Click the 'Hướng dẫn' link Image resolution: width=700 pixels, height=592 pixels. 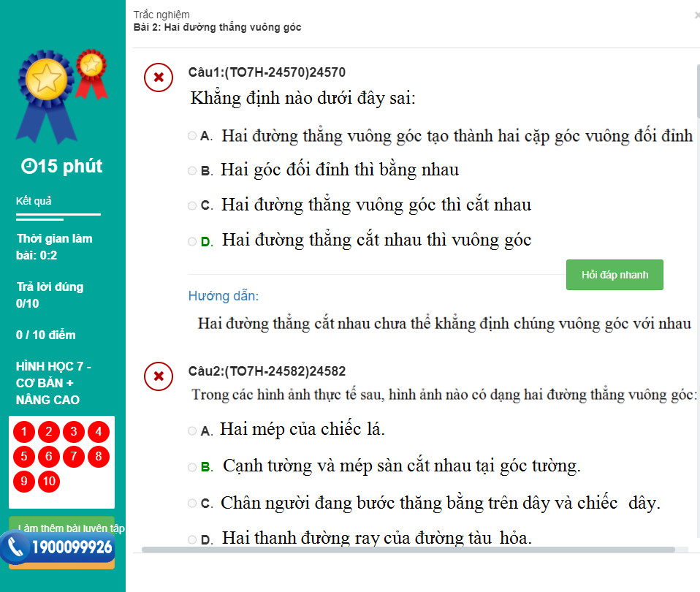point(224,296)
